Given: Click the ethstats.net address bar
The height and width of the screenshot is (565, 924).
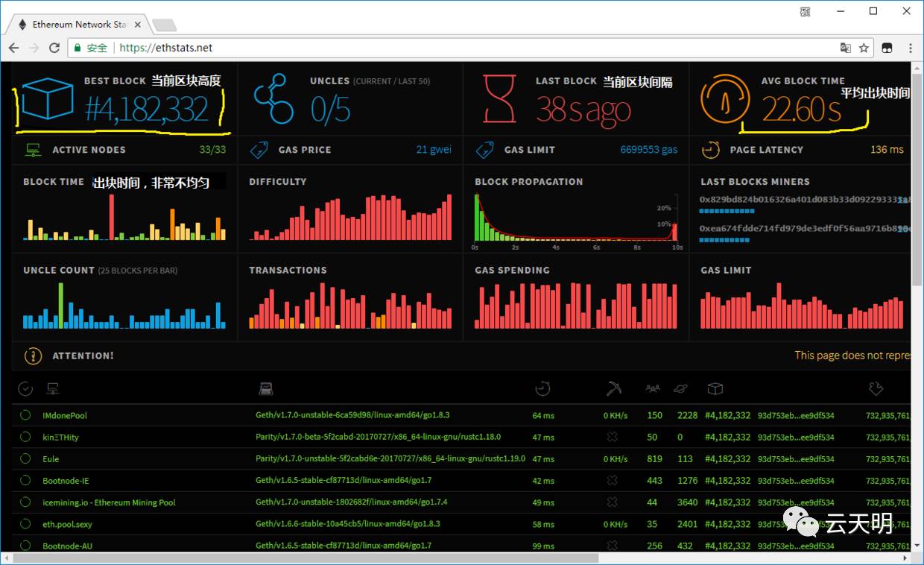Looking at the screenshot, I should pos(447,48).
